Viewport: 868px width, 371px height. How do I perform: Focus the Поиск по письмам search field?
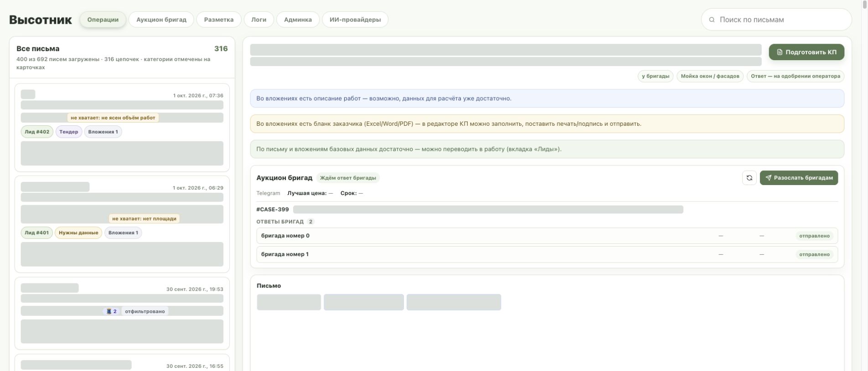(x=776, y=20)
